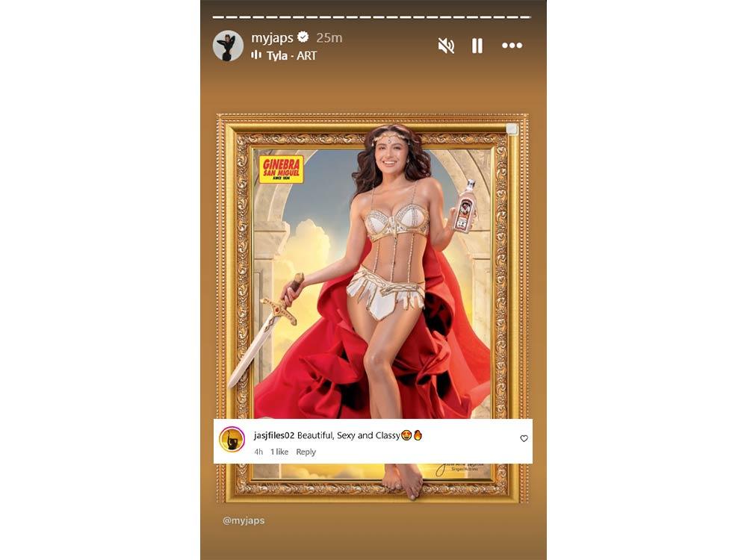Click the 25m story timestamp
Screen dimensions: 747x560
(329, 37)
